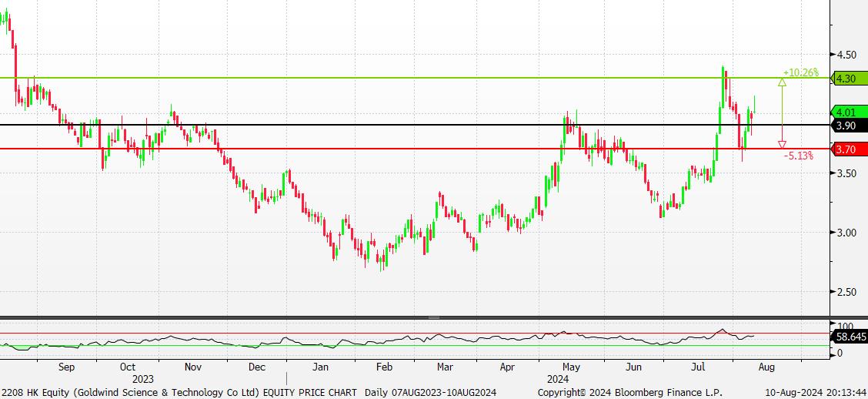This screenshot has height=399, width=868.
Task: Click the chart title with Goldwind ticker
Action: [x=180, y=392]
